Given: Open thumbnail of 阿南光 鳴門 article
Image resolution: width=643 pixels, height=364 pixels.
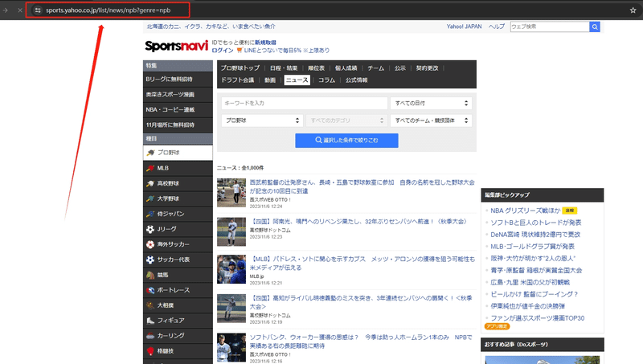Looking at the screenshot, I should (231, 231).
